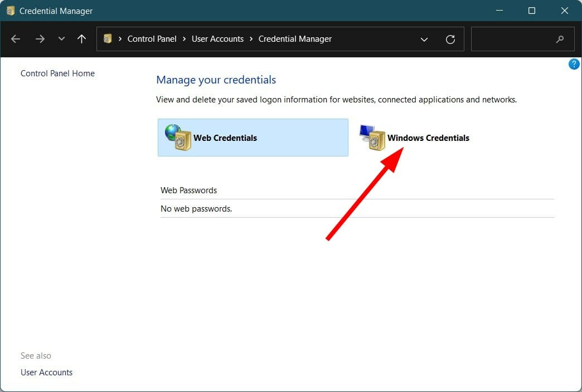Refresh the Credential Manager view
Viewport: 582px width, 392px height.
pos(450,39)
